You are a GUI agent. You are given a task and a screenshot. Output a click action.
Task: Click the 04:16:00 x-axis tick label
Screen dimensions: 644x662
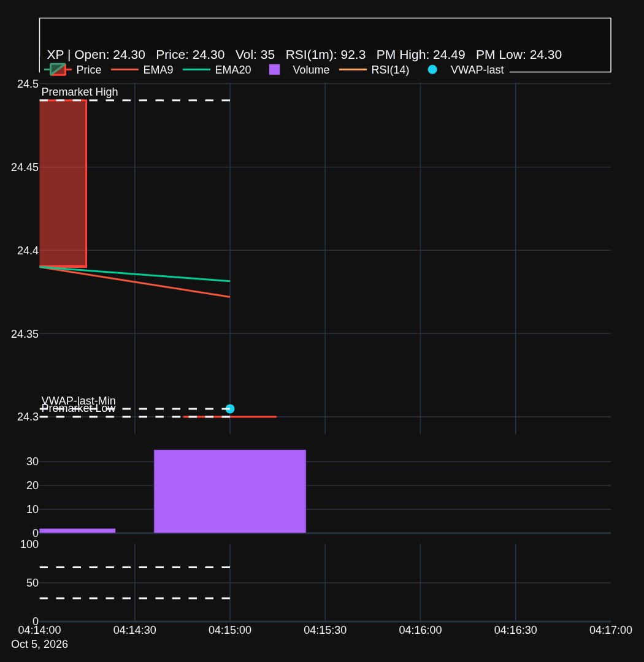click(421, 630)
